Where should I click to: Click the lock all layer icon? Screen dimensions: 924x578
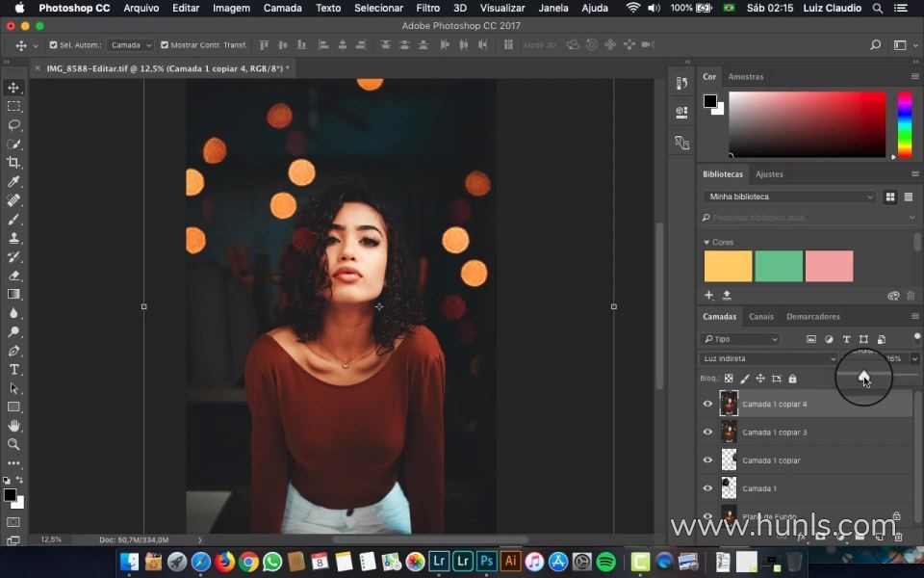point(792,379)
